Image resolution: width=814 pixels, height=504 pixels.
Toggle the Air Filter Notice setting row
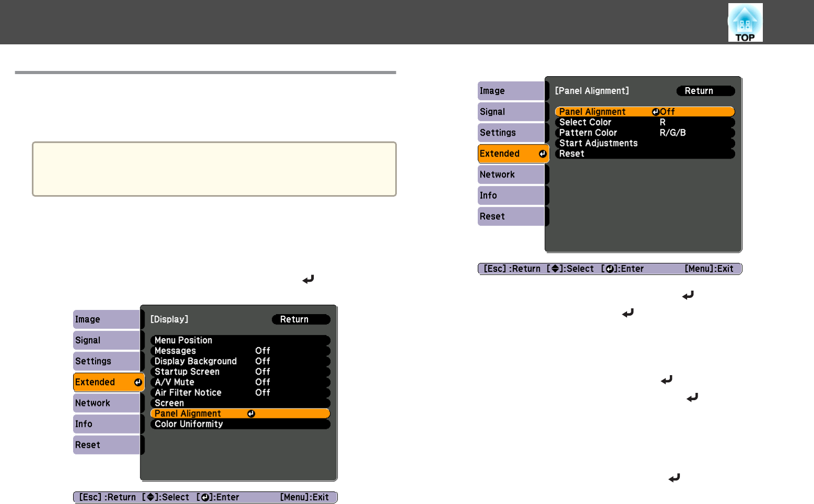coord(240,392)
